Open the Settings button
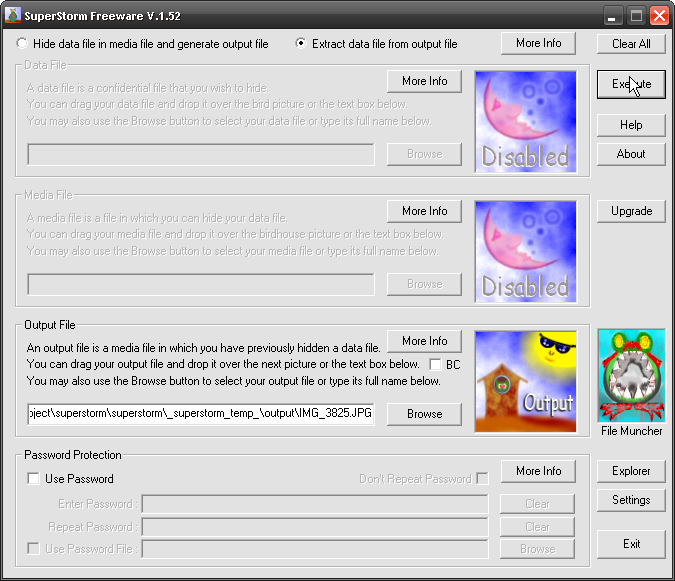This screenshot has width=675, height=581. 631,500
